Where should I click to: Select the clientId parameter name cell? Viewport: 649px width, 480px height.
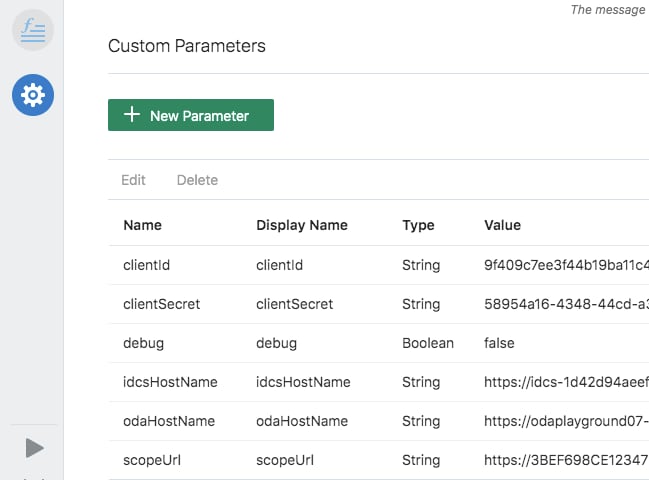[x=148, y=265]
